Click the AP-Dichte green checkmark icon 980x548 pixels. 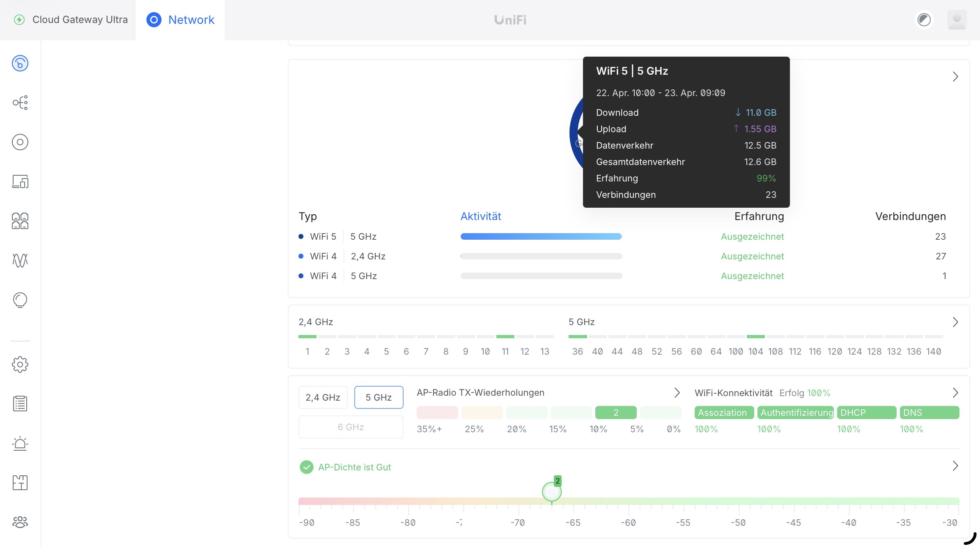point(307,467)
